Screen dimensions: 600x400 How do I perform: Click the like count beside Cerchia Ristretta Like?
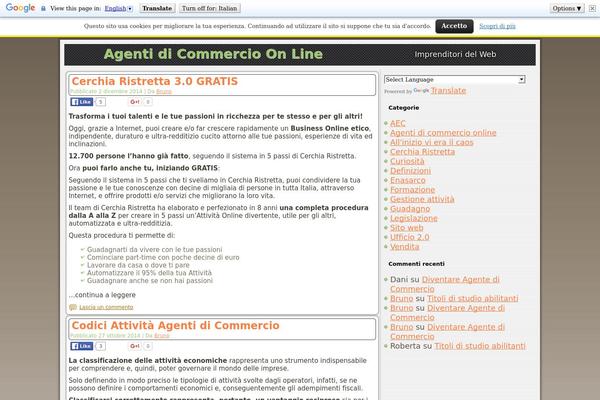pos(100,102)
